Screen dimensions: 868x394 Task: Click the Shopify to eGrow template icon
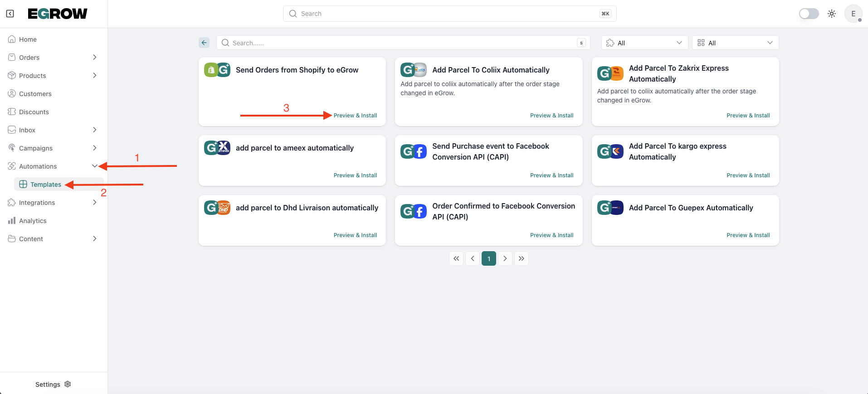[217, 70]
